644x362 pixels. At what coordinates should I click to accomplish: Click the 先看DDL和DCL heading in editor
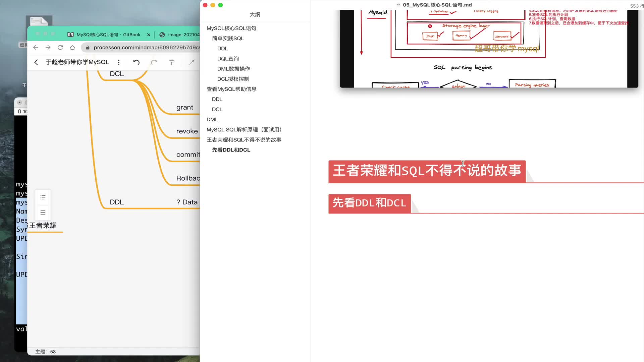click(369, 203)
